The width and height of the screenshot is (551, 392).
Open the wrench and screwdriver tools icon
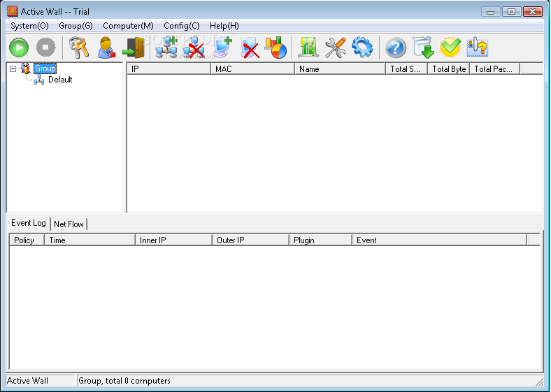click(336, 48)
